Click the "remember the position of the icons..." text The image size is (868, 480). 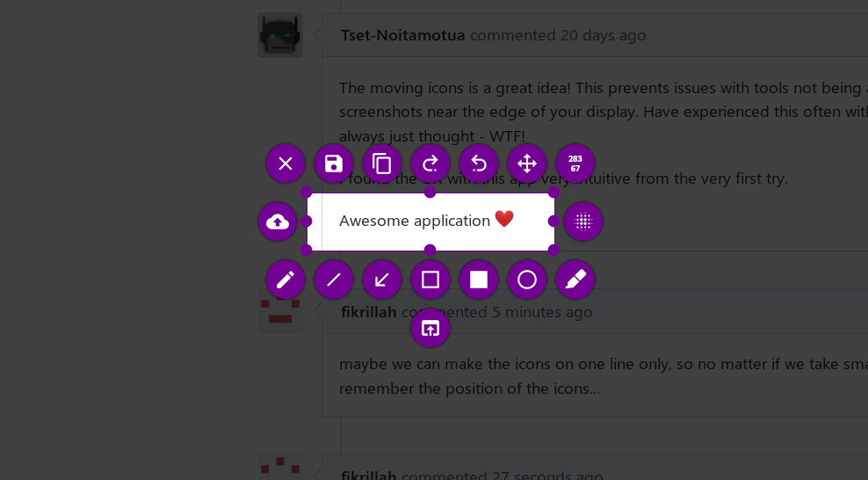tap(469, 389)
